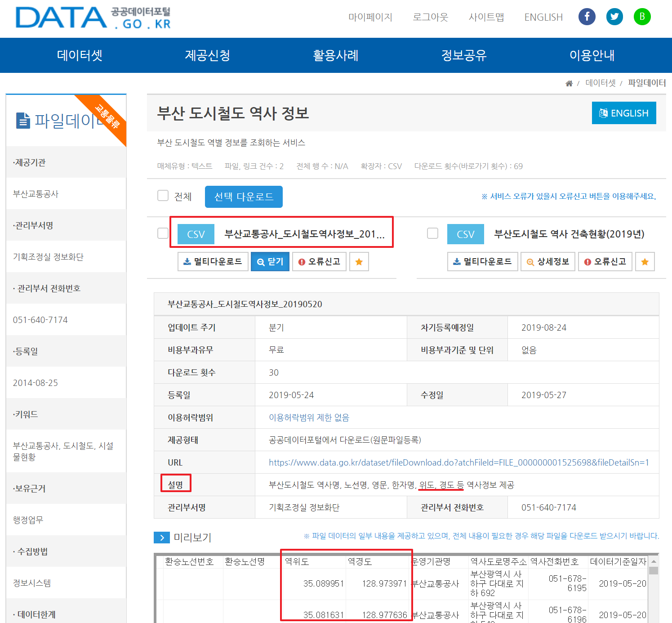The height and width of the screenshot is (623, 672).
Task: Click 행정업무 under 보유근거 in sidebar
Action: click(x=28, y=520)
